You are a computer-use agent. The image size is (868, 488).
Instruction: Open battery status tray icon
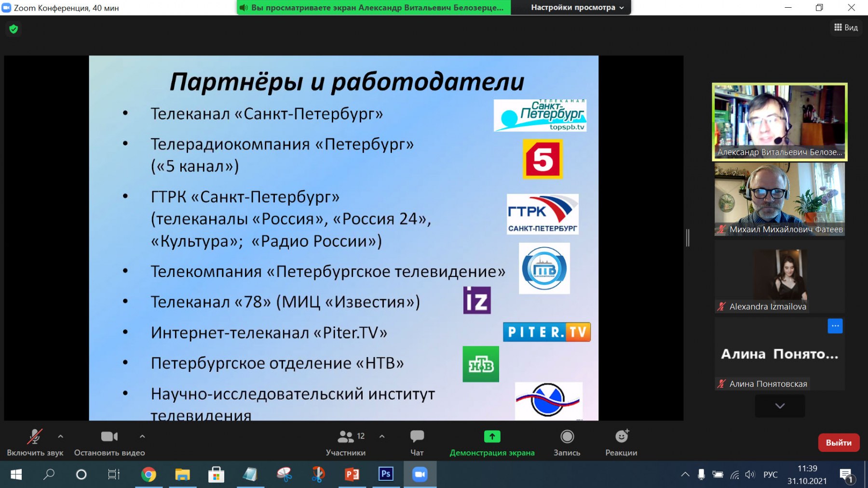718,475
